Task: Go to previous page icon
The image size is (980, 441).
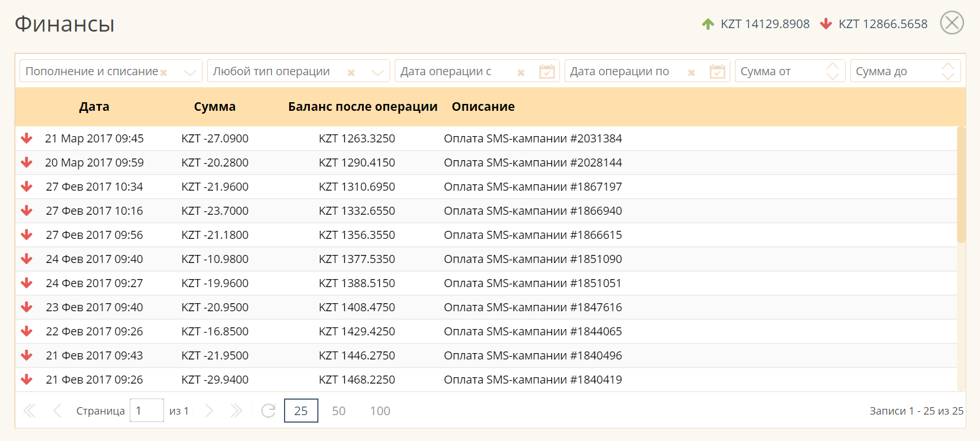Action: tap(57, 411)
